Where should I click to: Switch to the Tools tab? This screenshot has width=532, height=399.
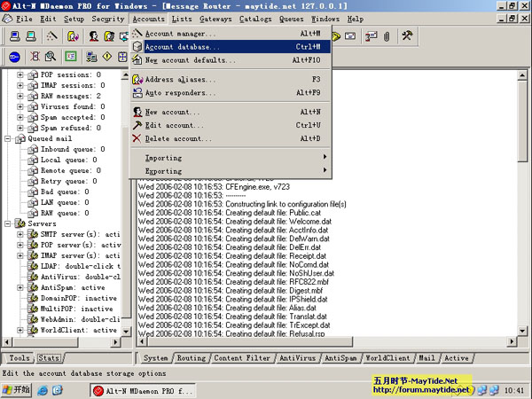[x=20, y=358]
